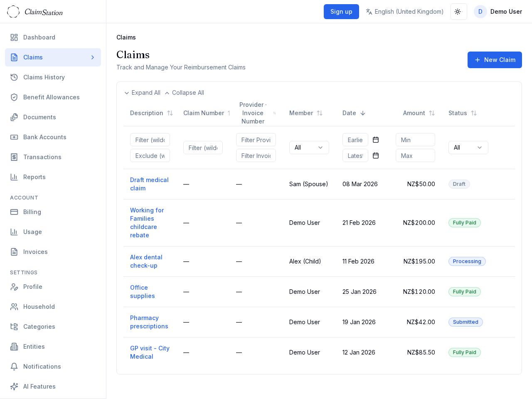Click the language translate icon
Image resolution: width=532 pixels, height=399 pixels.
[369, 12]
